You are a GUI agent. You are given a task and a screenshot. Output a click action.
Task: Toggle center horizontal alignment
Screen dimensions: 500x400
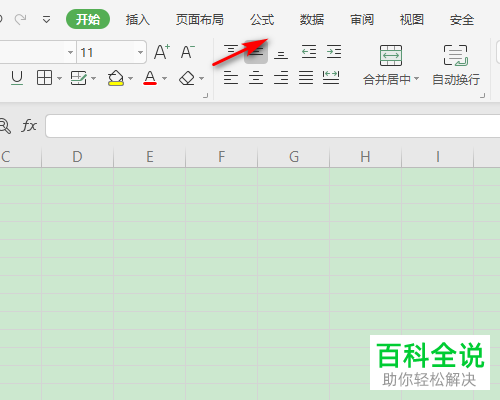(256, 78)
